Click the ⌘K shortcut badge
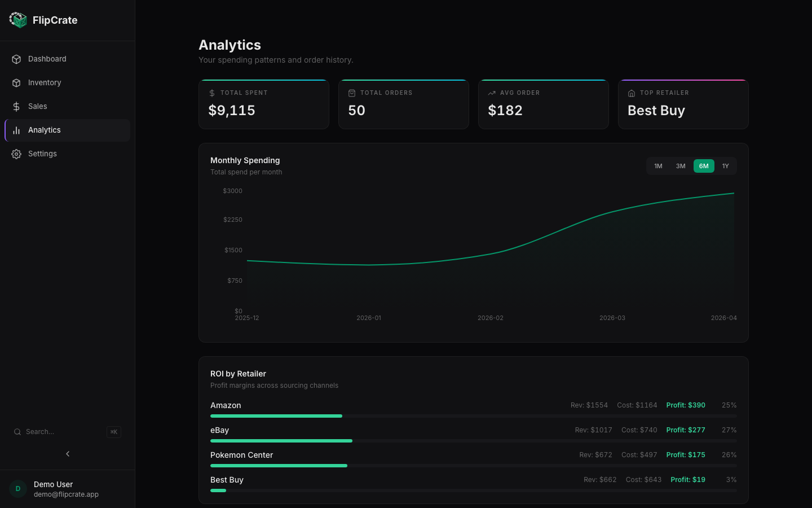 [x=113, y=432]
